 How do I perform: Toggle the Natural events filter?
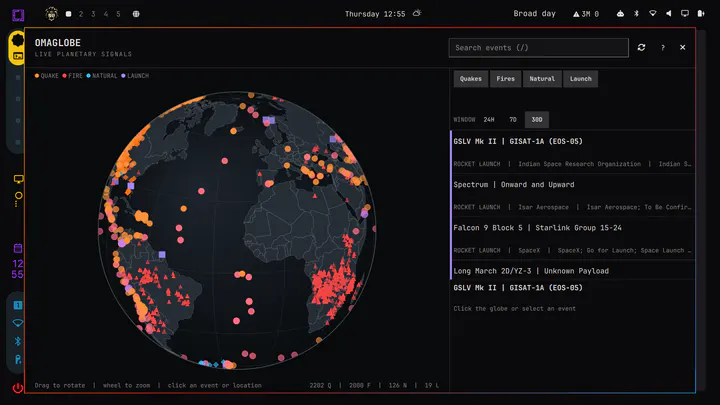click(542, 79)
